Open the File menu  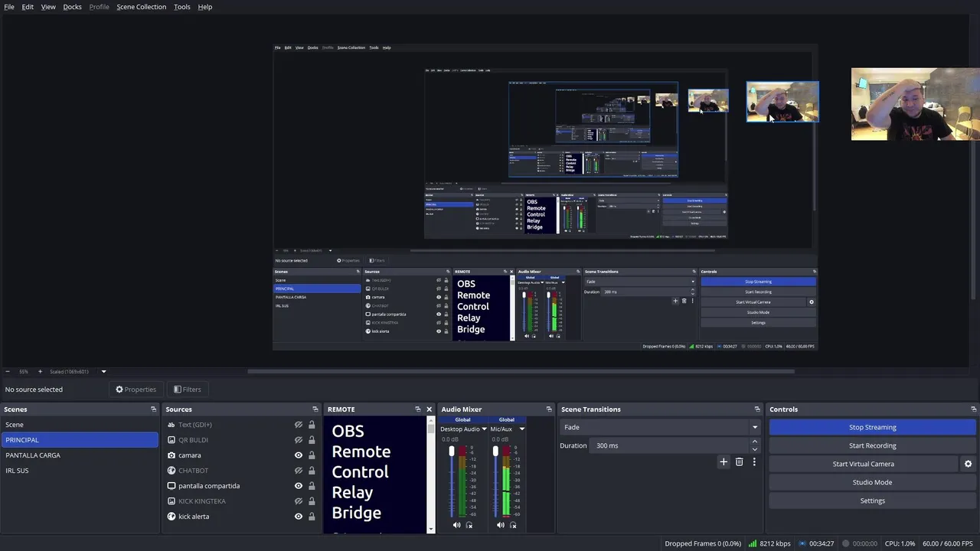(9, 7)
